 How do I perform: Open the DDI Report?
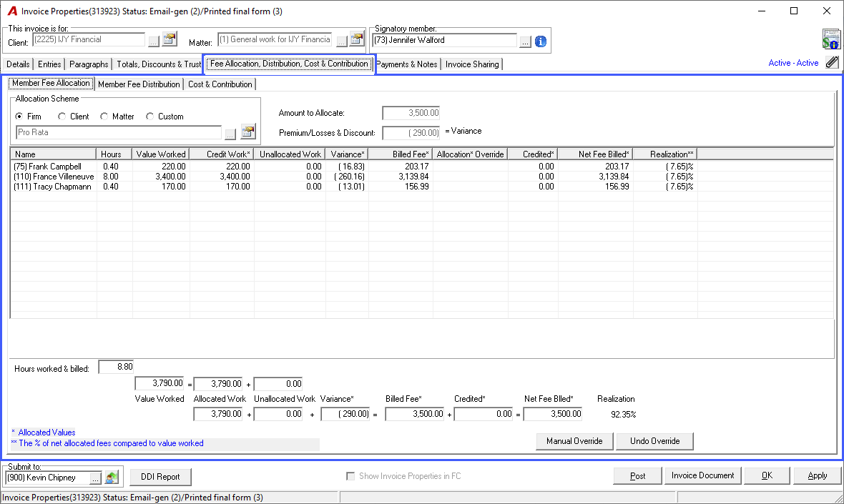pyautogui.click(x=160, y=477)
